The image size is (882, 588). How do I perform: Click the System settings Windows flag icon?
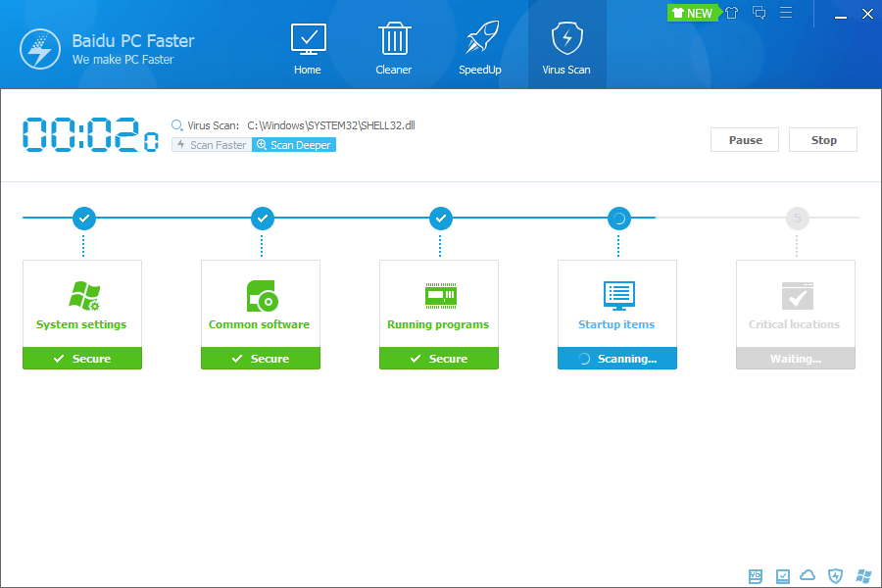(x=84, y=296)
